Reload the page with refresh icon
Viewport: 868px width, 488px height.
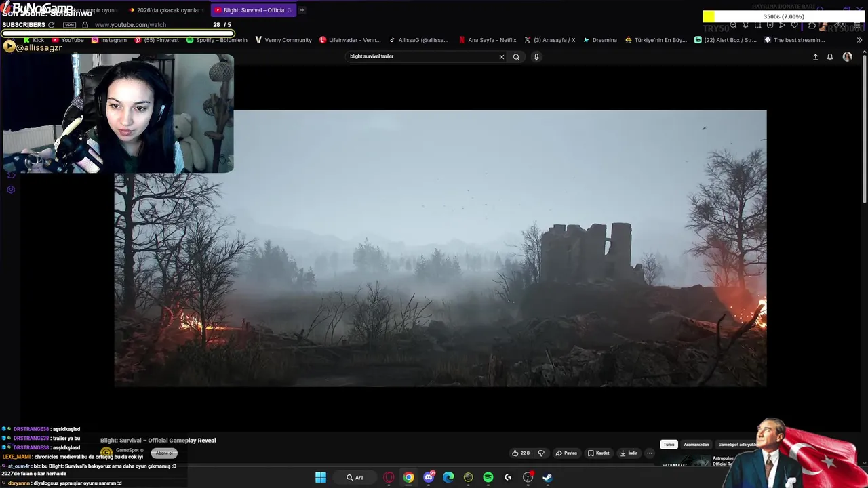coord(51,25)
